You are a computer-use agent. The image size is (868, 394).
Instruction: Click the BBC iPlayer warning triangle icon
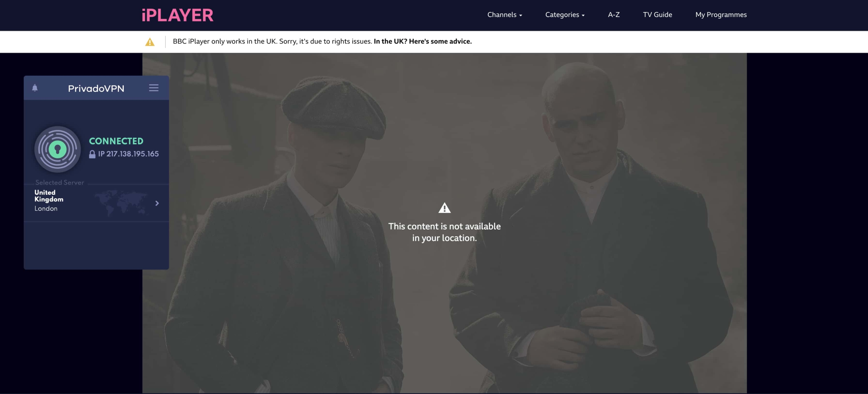[x=150, y=41]
